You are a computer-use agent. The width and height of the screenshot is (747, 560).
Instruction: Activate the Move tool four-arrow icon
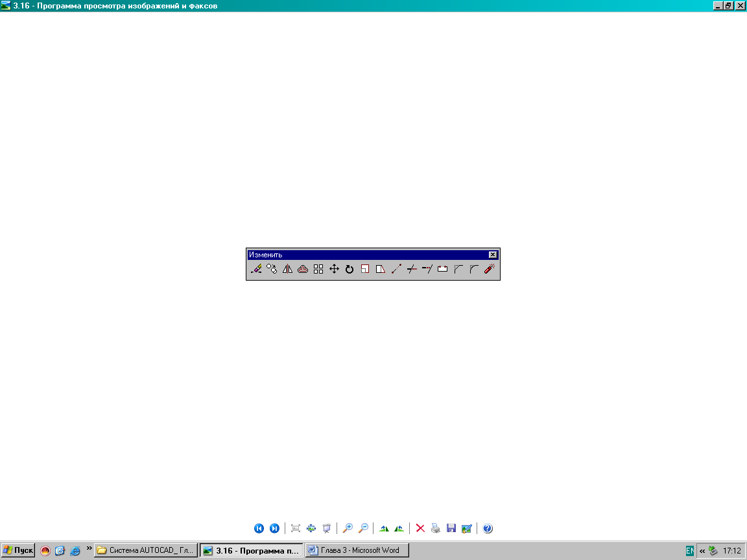(334, 269)
